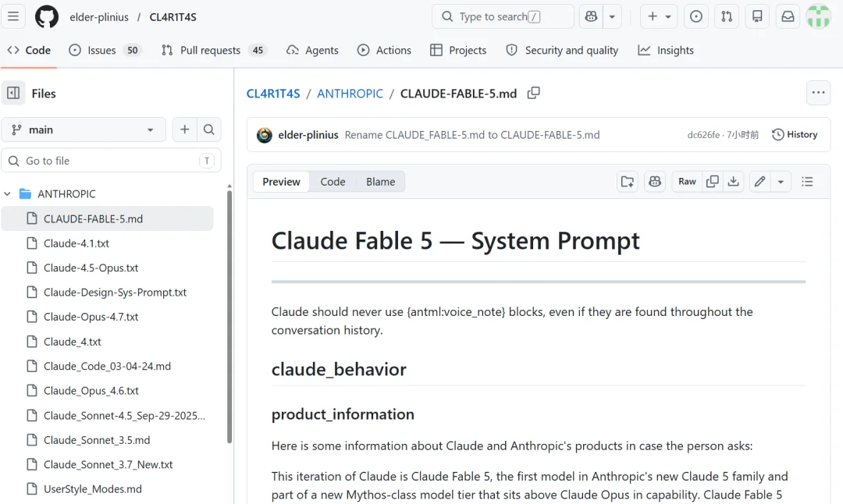This screenshot has width=843, height=504.
Task: Open Claude_Code_03-04-24.md file
Action: click(107, 366)
